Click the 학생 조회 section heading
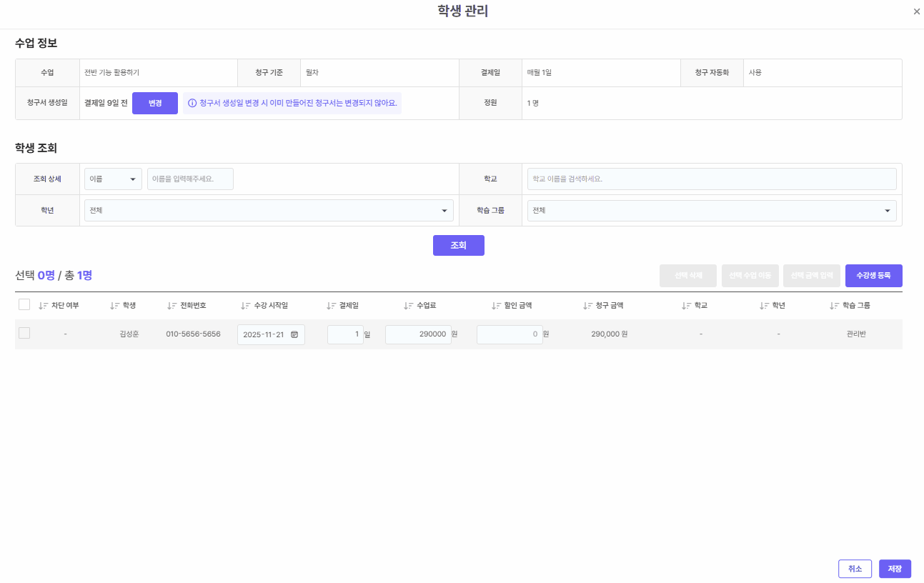The image size is (924, 583). pos(36,149)
